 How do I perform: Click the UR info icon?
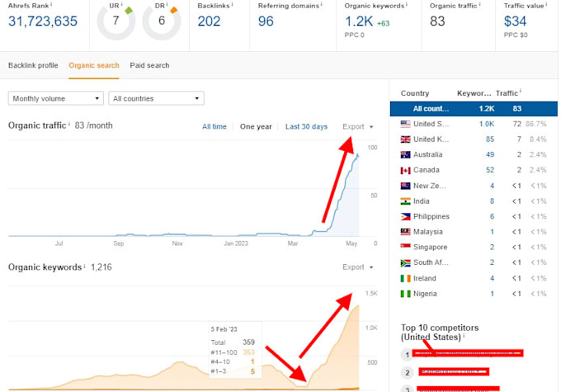[x=121, y=4]
